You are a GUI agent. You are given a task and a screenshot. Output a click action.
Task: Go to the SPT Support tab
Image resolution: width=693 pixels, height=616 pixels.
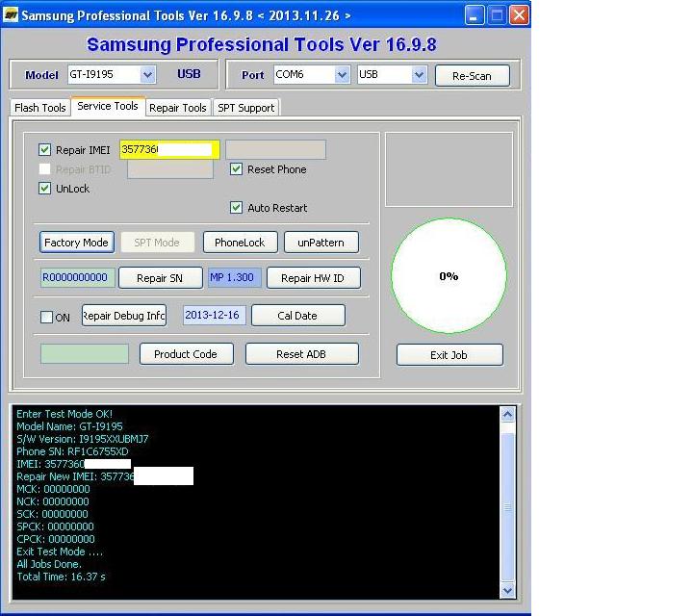(246, 108)
